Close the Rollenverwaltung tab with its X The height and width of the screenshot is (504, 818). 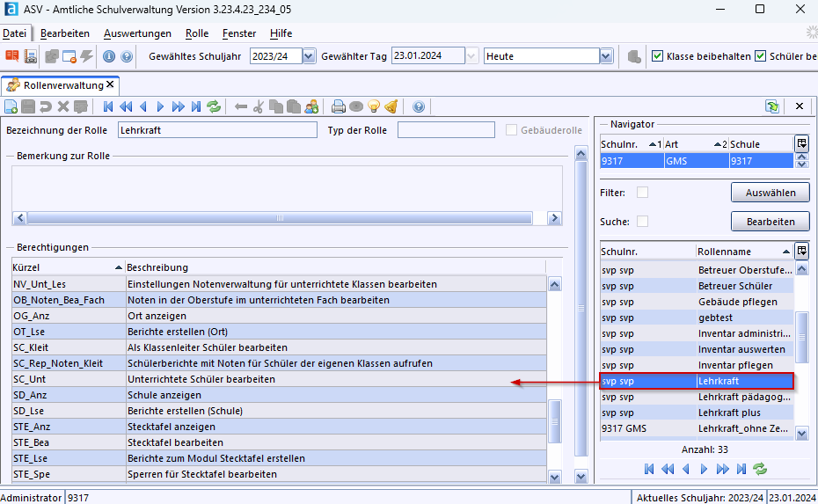110,84
